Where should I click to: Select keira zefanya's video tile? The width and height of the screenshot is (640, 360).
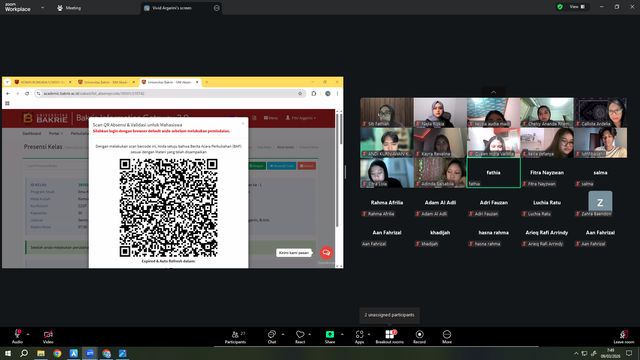pos(547,142)
